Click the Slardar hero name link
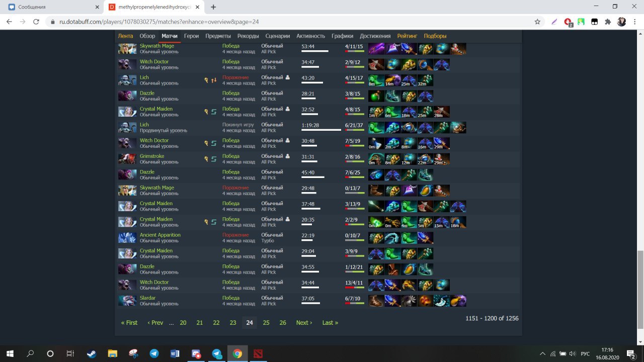The height and width of the screenshot is (362, 644). (x=147, y=298)
